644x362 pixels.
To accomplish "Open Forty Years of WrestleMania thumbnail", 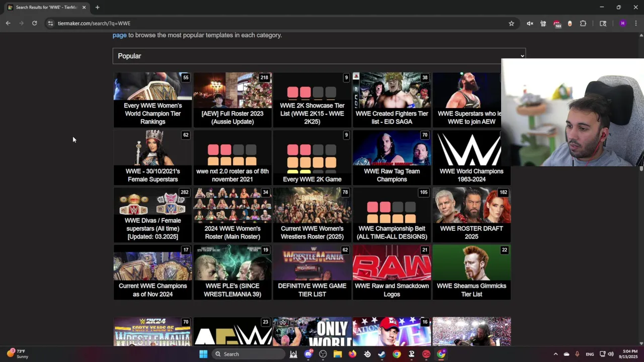I will pos(152,331).
